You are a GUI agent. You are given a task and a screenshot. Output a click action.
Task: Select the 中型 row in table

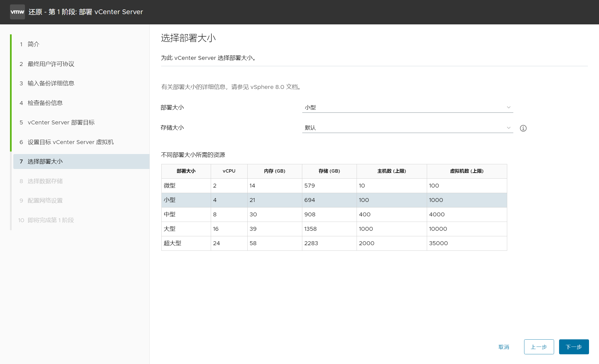(334, 214)
